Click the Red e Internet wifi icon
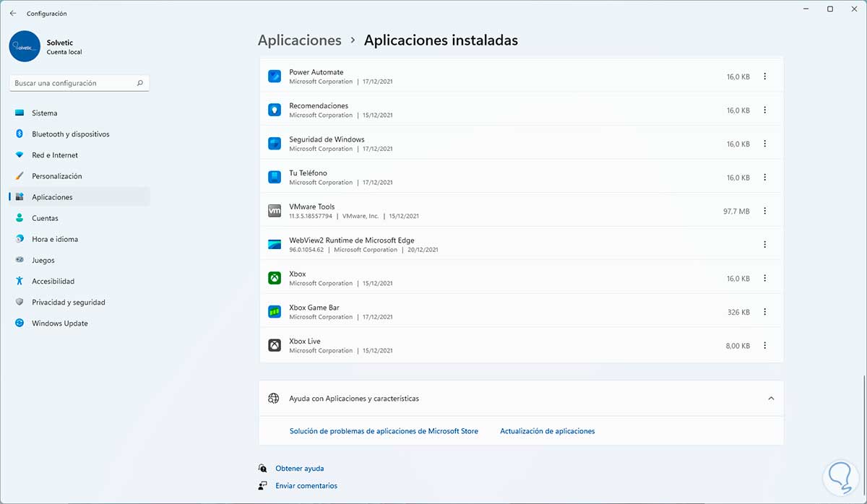 [x=20, y=155]
